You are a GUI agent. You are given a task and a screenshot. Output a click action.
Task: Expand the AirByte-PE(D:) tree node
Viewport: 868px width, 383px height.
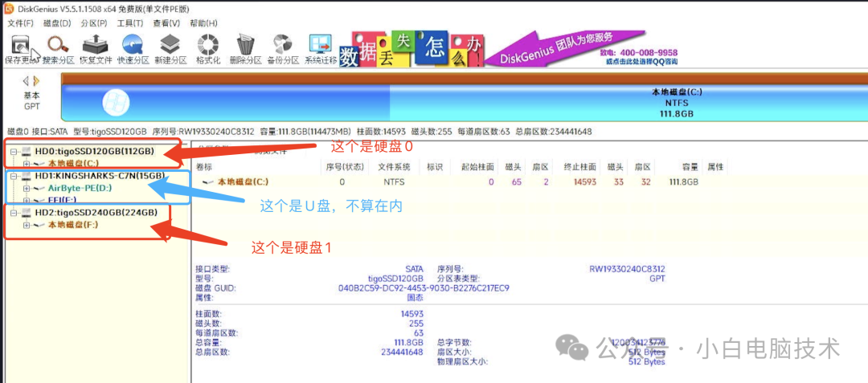26,189
